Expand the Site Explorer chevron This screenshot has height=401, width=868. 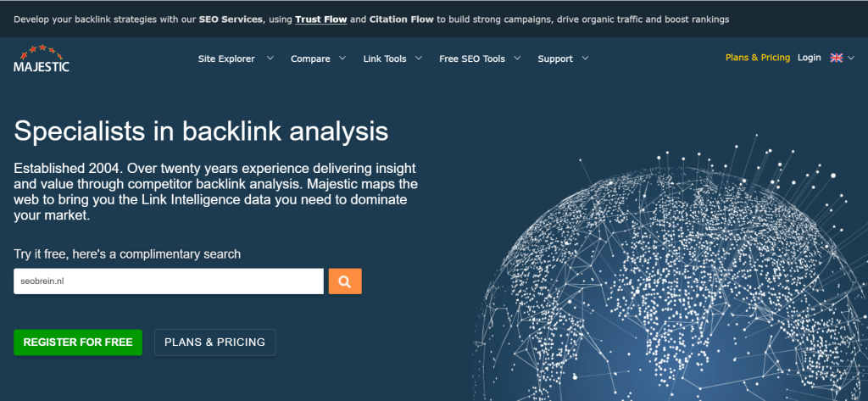[270, 58]
